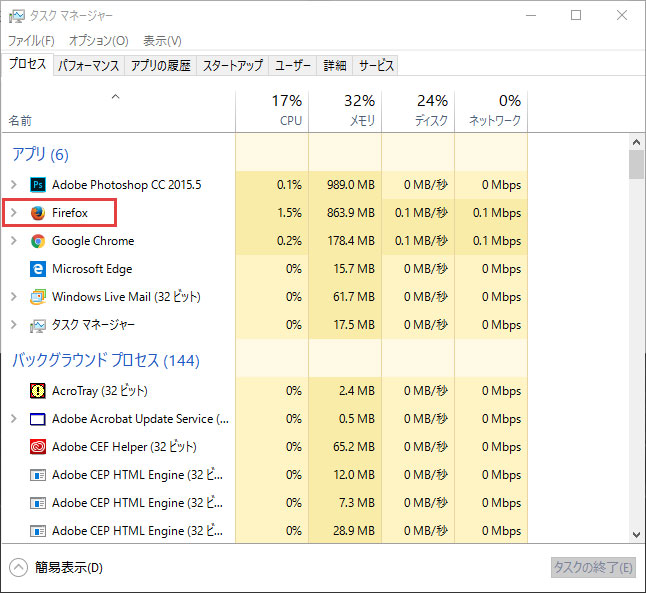
Task: Click the AcroTray process icon
Action: coord(38,391)
